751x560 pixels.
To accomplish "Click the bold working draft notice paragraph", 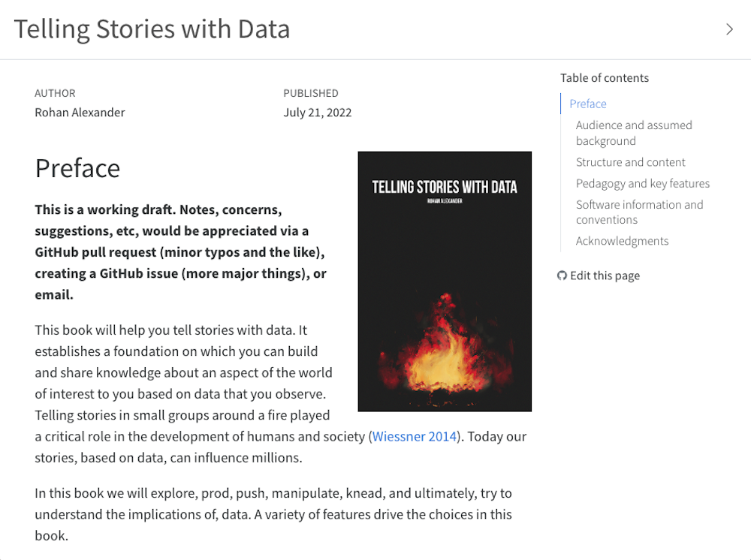I will pos(180,252).
